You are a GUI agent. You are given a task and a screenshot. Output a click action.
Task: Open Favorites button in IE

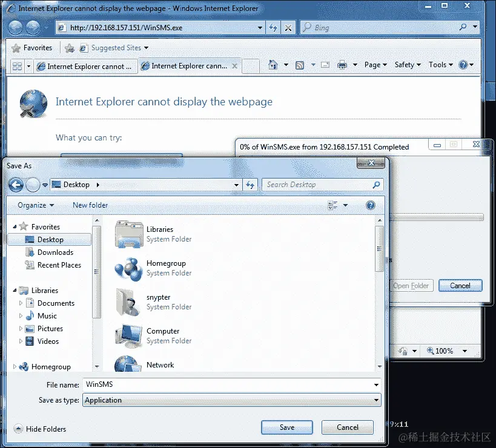coord(31,48)
